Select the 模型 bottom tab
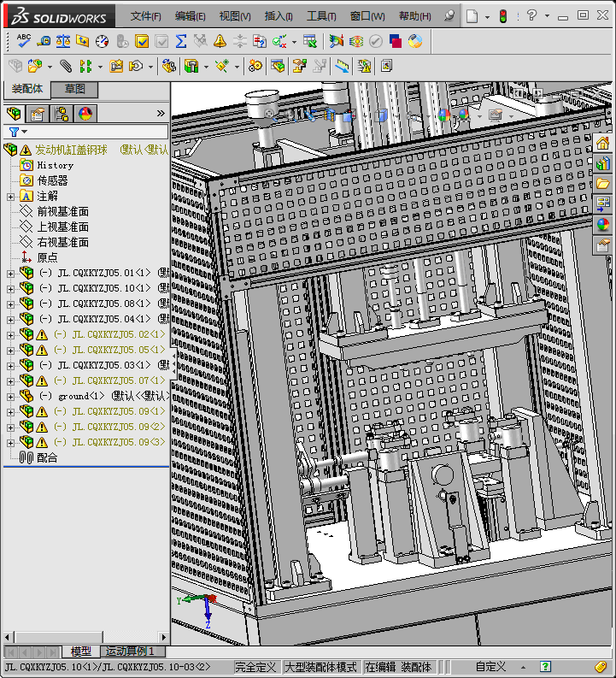This screenshot has width=616, height=678. [80, 651]
